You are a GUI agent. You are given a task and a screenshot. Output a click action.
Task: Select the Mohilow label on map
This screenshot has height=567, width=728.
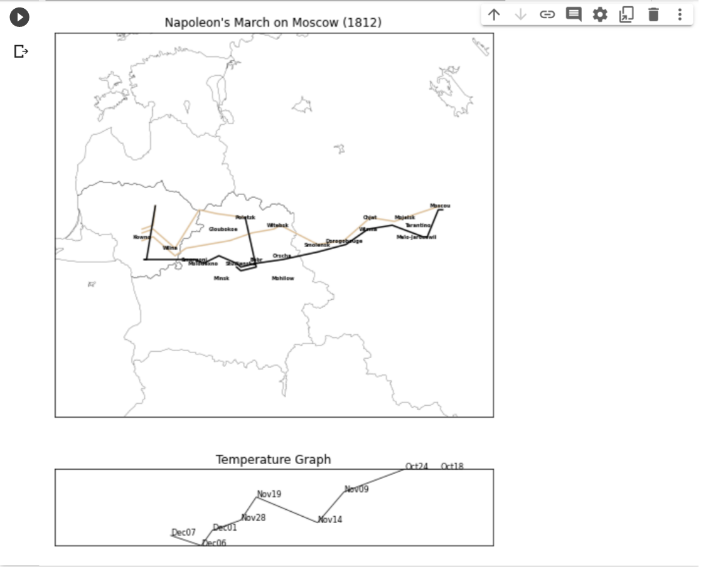coord(282,278)
